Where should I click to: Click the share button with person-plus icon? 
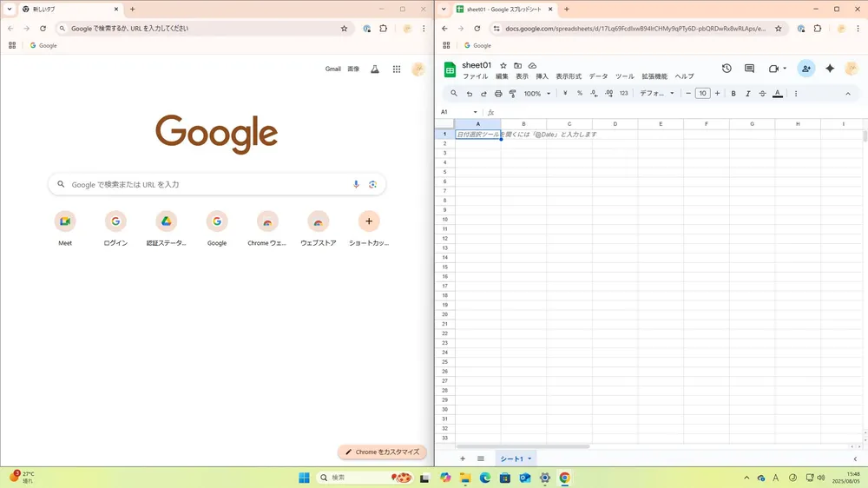(806, 69)
